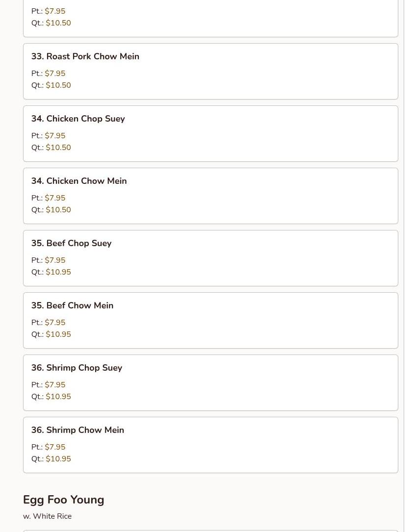Choose Shrimp Chow Mein Qt. $10.95 price

[x=58, y=459]
